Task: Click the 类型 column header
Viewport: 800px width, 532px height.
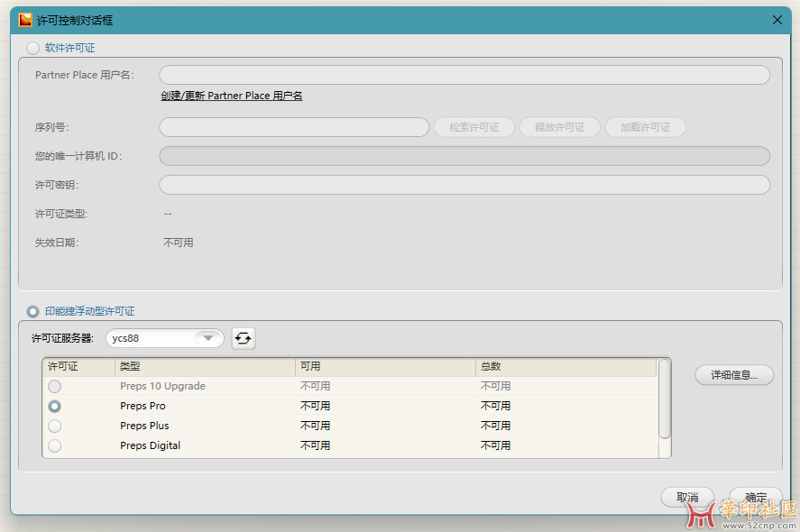Action: pos(205,367)
